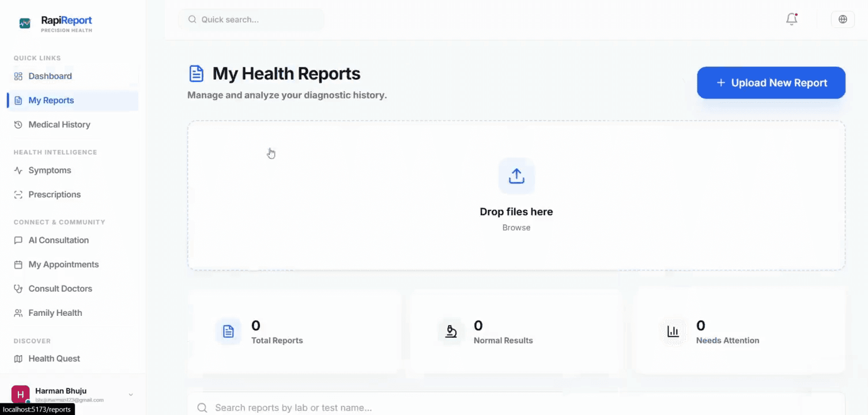Focus the search reports by lab field
This screenshot has width=868, height=415.
tap(516, 408)
